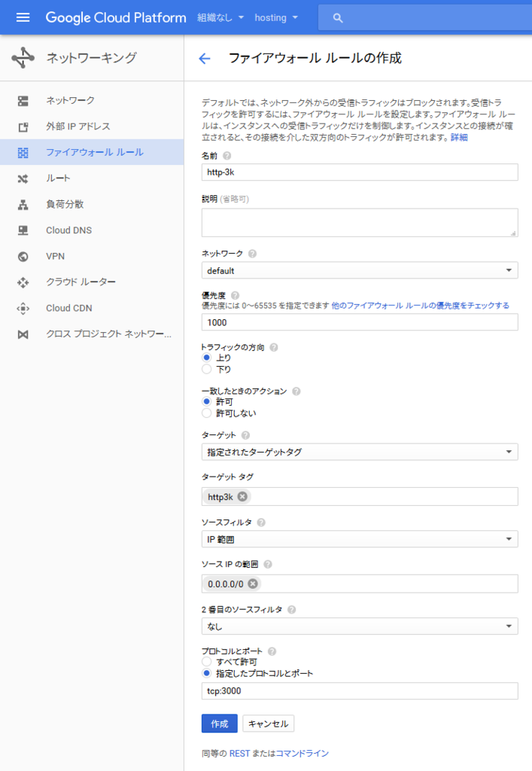Click the firewall rules sidebar icon
The width and height of the screenshot is (532, 771).
23,153
